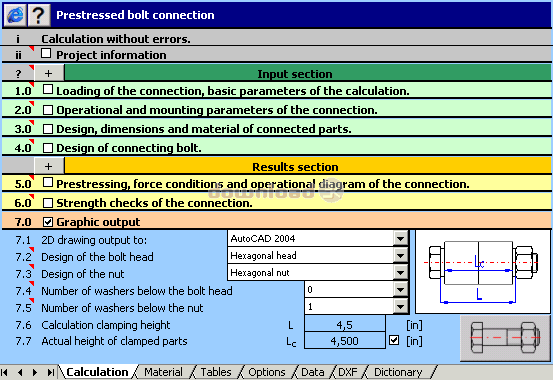
Task: Expand Input section with plus button
Action: pos(49,73)
